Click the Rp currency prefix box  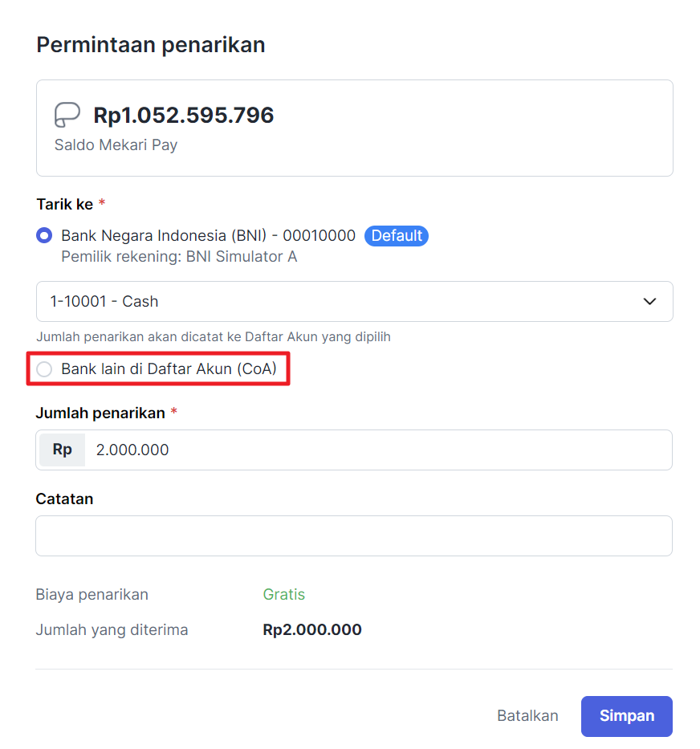(62, 450)
